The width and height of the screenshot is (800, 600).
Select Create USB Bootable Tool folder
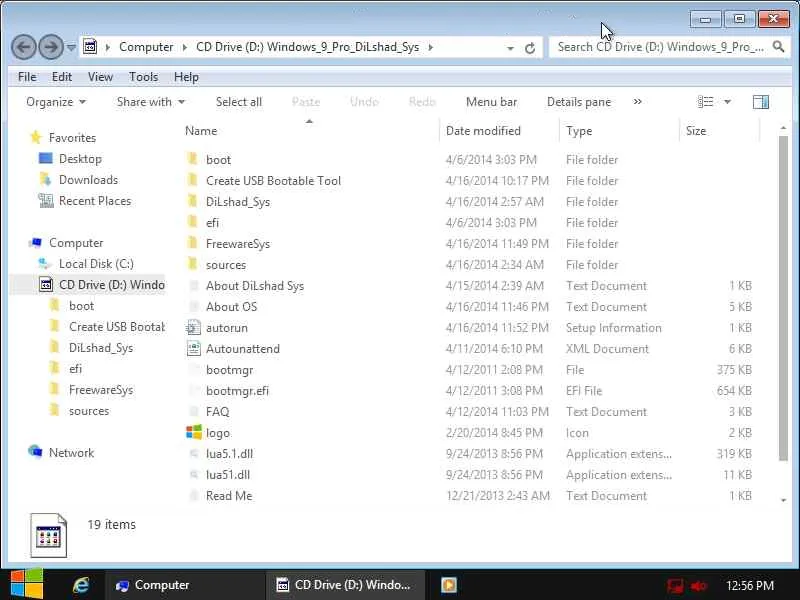(x=264, y=181)
